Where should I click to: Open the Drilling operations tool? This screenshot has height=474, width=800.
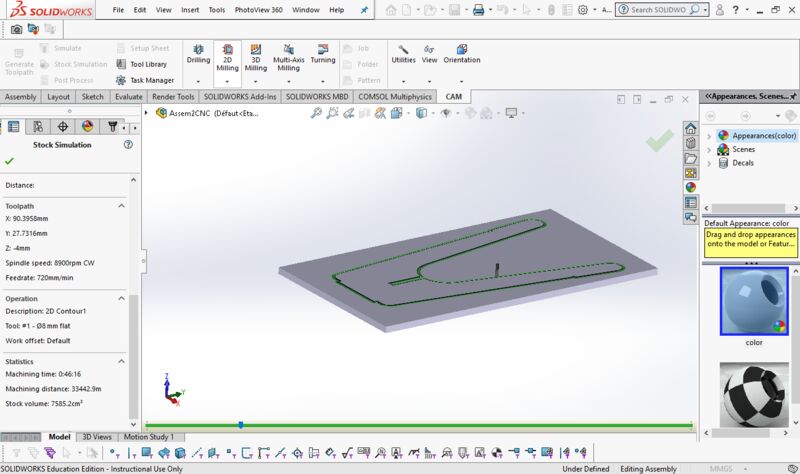tap(198, 55)
